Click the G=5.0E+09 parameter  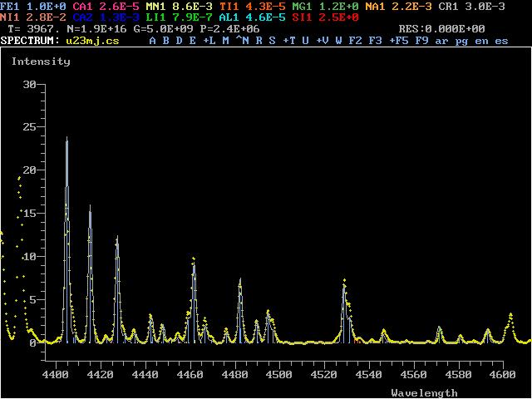click(x=163, y=29)
